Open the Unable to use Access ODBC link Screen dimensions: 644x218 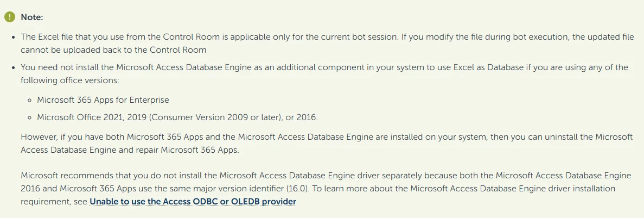pyautogui.click(x=193, y=202)
